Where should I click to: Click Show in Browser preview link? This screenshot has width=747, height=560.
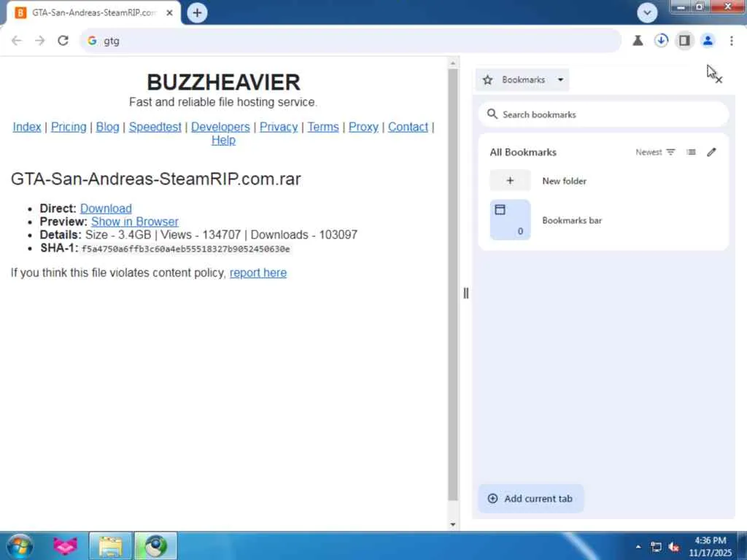click(135, 222)
